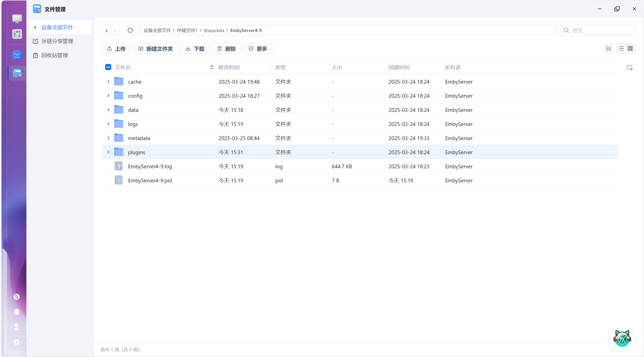The width and height of the screenshot is (644, 357).
Task: Select the data folder icon
Action: pos(119,110)
